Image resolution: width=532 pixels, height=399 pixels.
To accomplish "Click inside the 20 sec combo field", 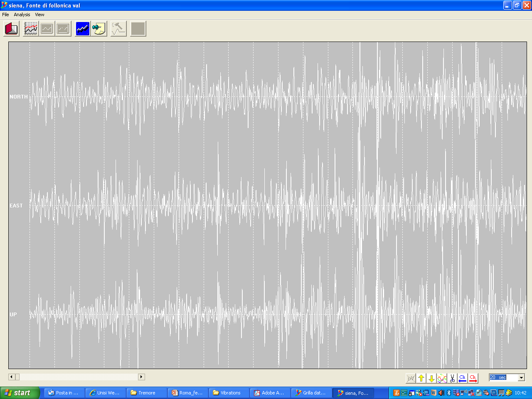I will [503, 377].
